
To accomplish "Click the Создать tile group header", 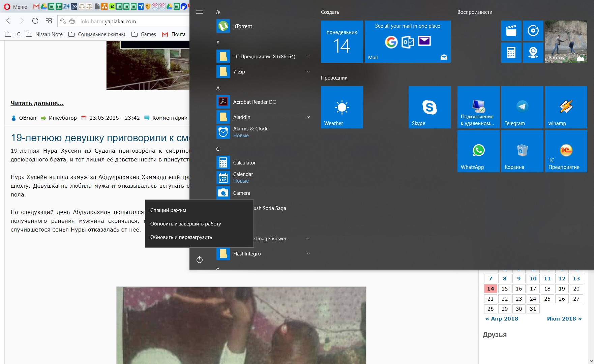I will coord(330,12).
